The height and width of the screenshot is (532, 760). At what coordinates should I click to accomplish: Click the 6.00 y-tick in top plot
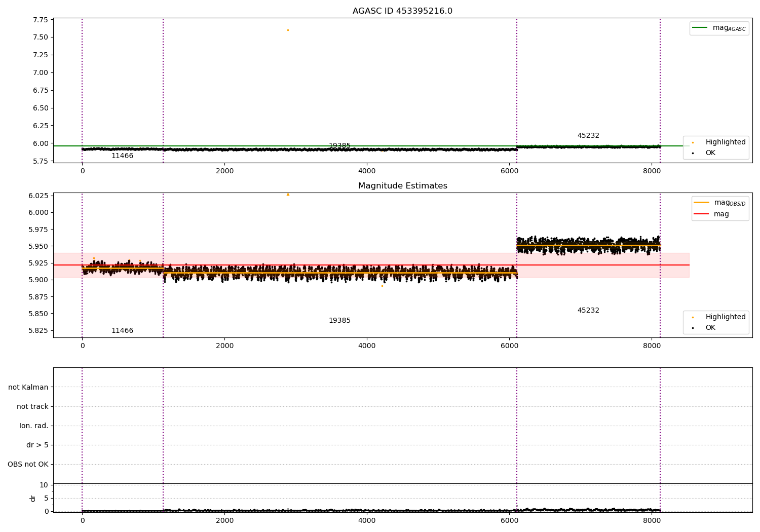tap(40, 144)
